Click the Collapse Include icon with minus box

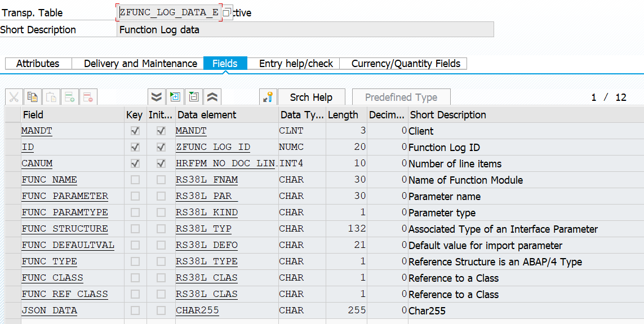(x=193, y=97)
